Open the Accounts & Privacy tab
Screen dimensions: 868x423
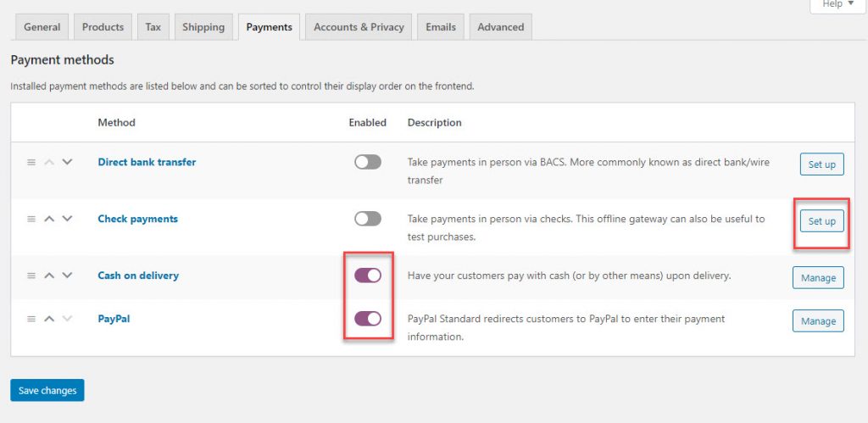359,27
